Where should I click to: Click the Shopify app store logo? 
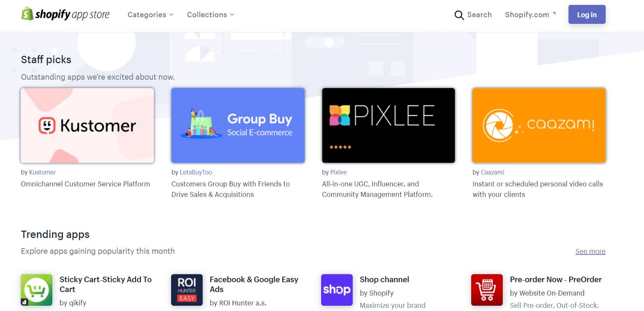point(65,14)
